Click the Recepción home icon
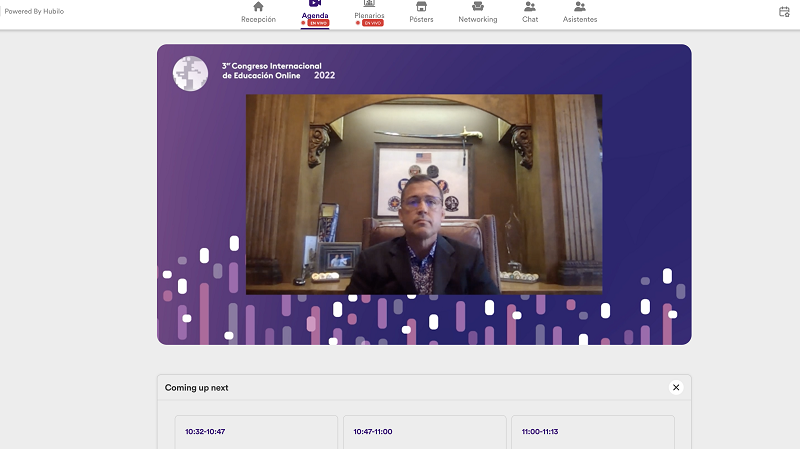 pyautogui.click(x=258, y=7)
